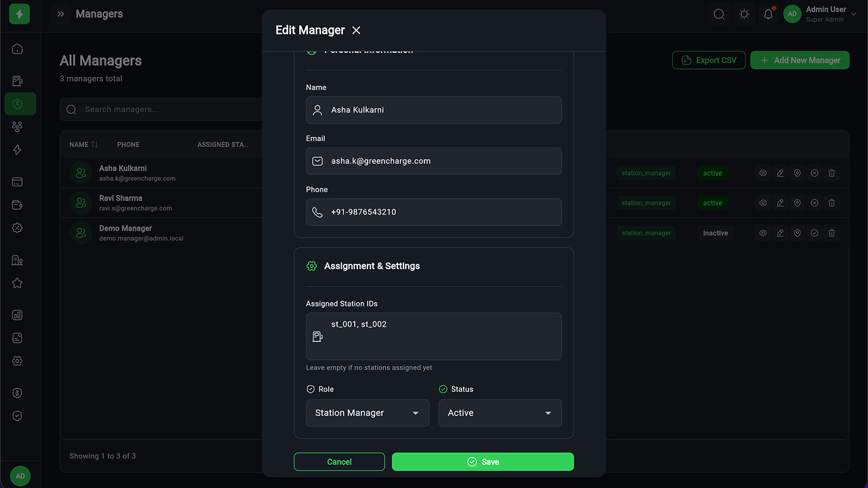Screen dimensions: 868x488
Task: Toggle the light/dark theme sun icon
Action: coord(744,14)
